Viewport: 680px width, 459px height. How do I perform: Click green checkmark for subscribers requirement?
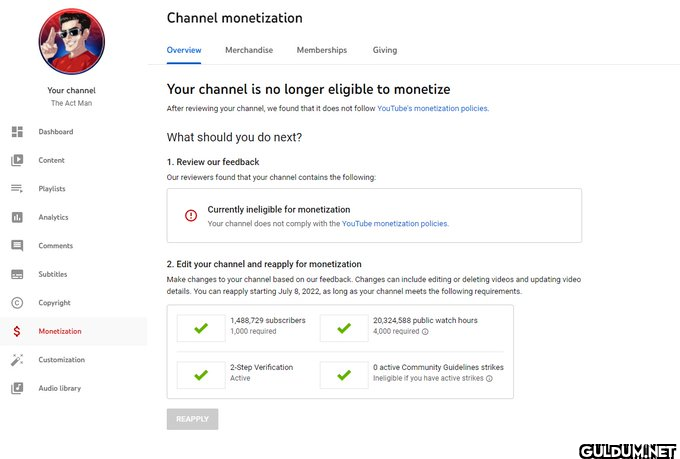[x=201, y=328]
